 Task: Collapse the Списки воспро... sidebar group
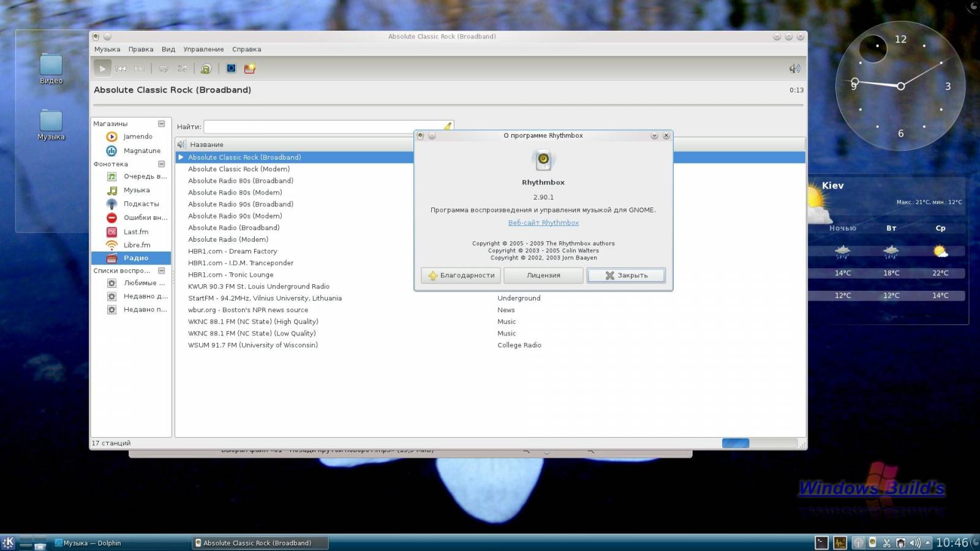162,271
